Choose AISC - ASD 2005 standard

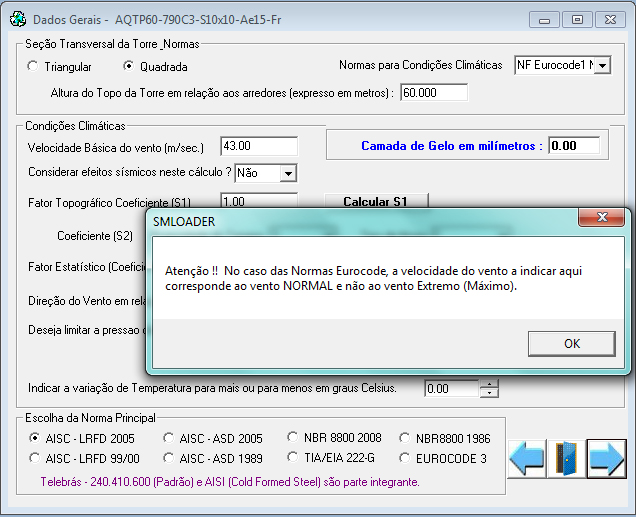click(x=167, y=438)
